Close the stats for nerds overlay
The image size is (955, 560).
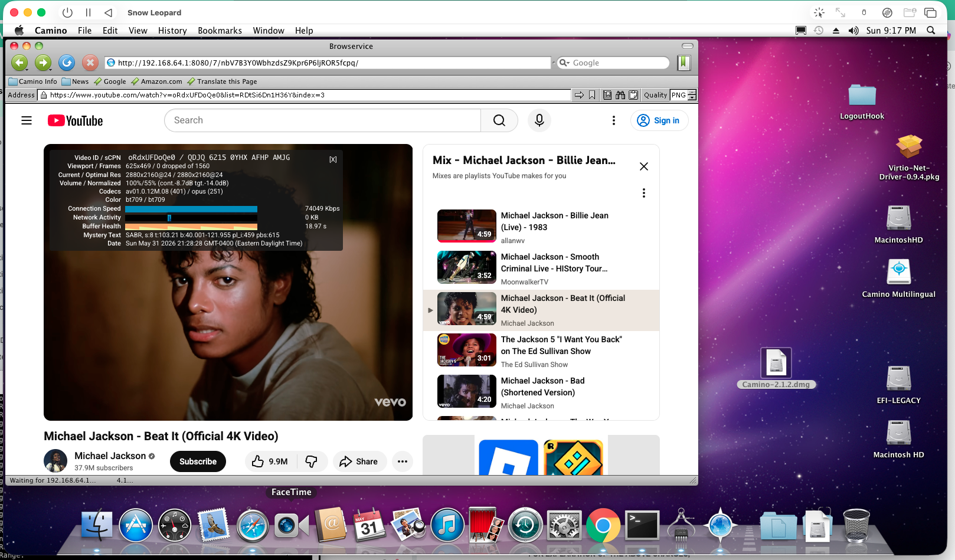333,159
